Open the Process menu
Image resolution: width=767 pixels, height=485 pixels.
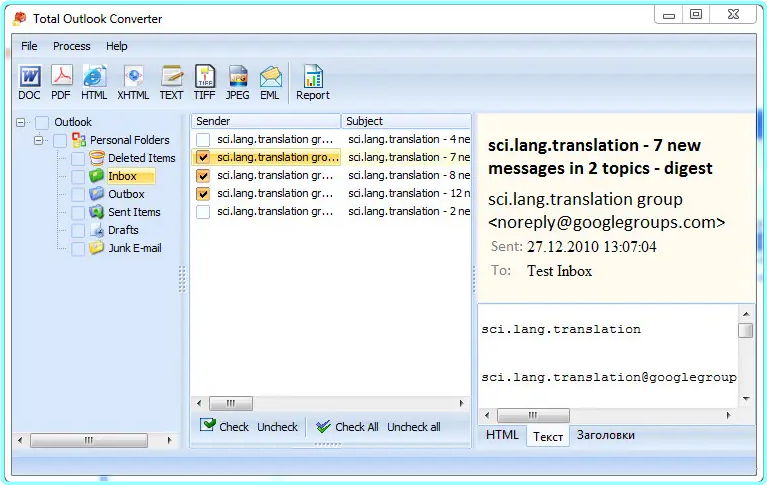point(71,46)
